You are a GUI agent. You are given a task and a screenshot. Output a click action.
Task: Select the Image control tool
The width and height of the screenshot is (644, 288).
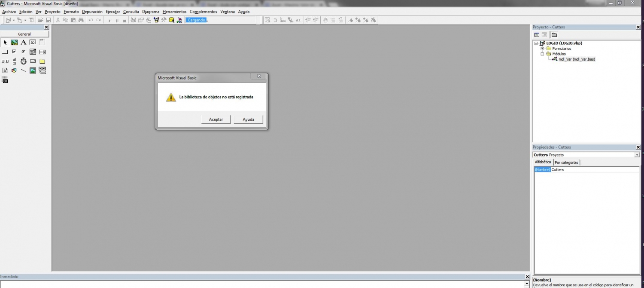(x=33, y=70)
